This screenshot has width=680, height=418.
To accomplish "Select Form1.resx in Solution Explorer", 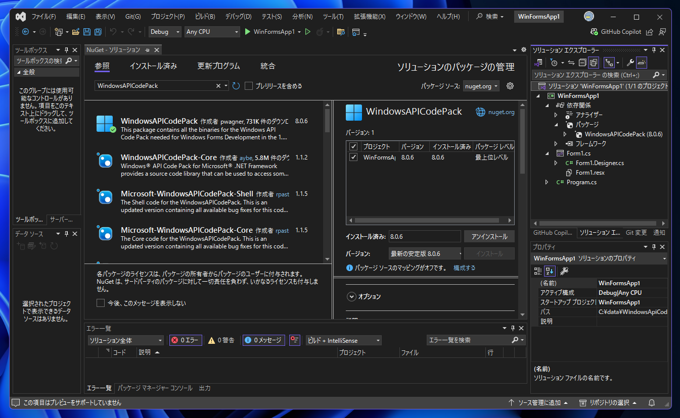I will click(x=590, y=173).
